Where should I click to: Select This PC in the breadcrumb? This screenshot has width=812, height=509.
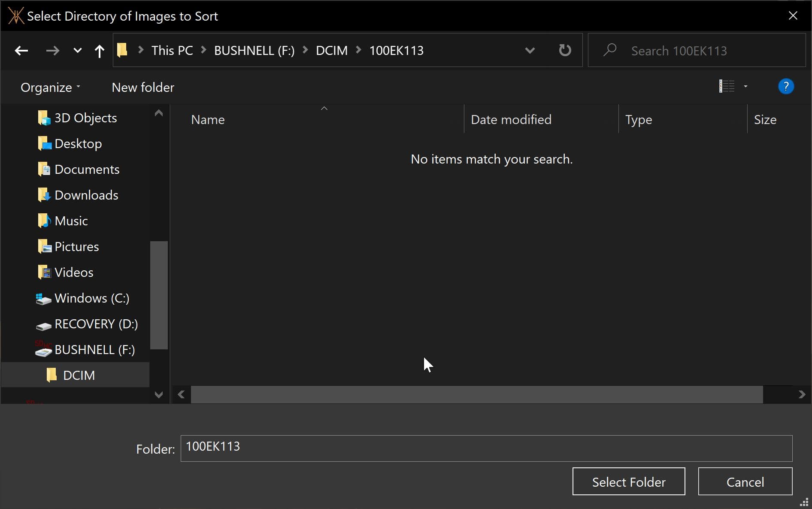172,50
